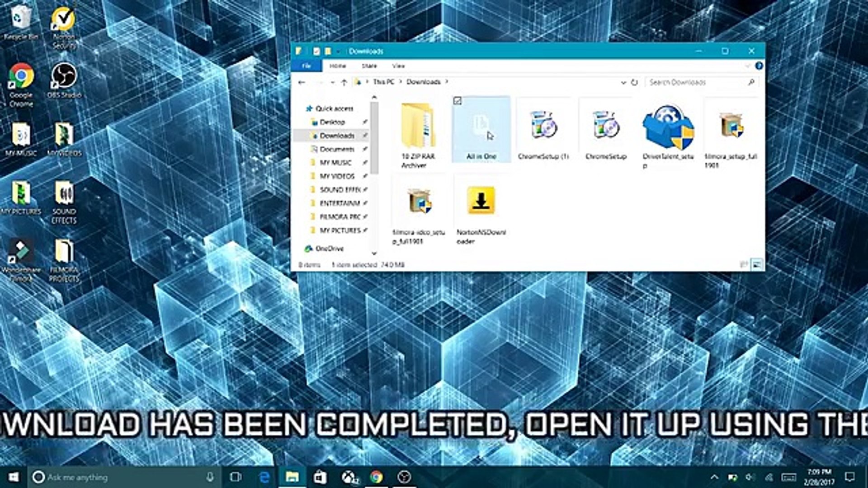
Task: Click the refresh icon beside address bar
Action: tap(634, 82)
